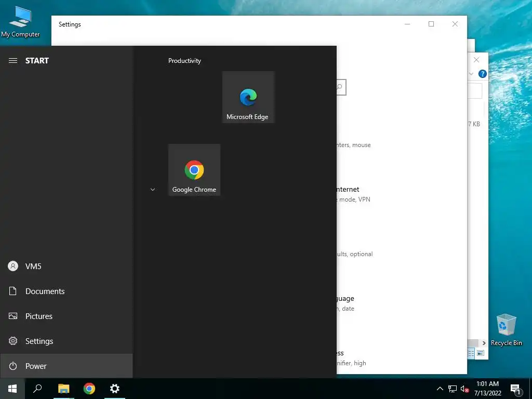Screen dimensions: 532x399
Task: Click the Power symbol icon
Action: (x=13, y=366)
